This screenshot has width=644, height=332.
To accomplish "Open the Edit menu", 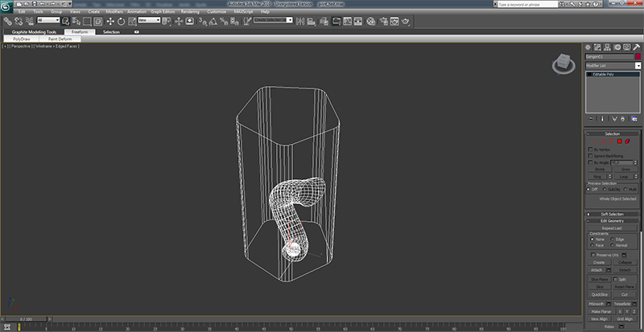I will 22,11.
